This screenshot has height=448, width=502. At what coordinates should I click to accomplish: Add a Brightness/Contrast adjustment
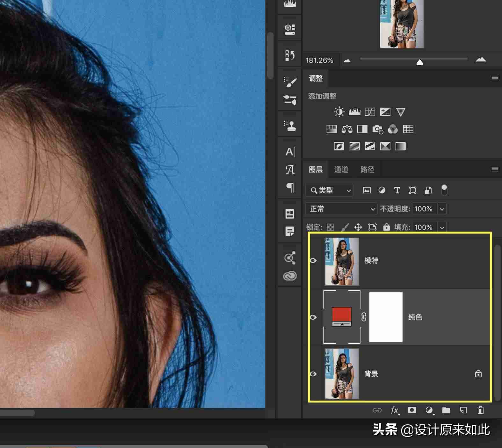pyautogui.click(x=339, y=112)
